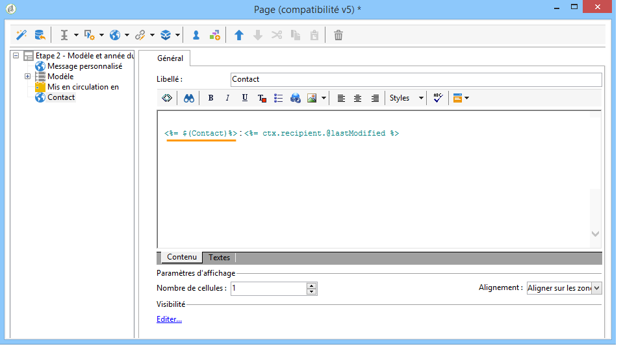This screenshot has width=636, height=364.
Task: Increase Nombre de cellules with up arrow
Action: 312,285
